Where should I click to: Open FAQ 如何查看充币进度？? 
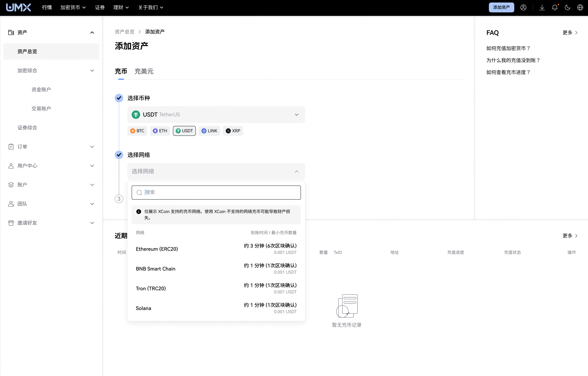[x=508, y=72]
